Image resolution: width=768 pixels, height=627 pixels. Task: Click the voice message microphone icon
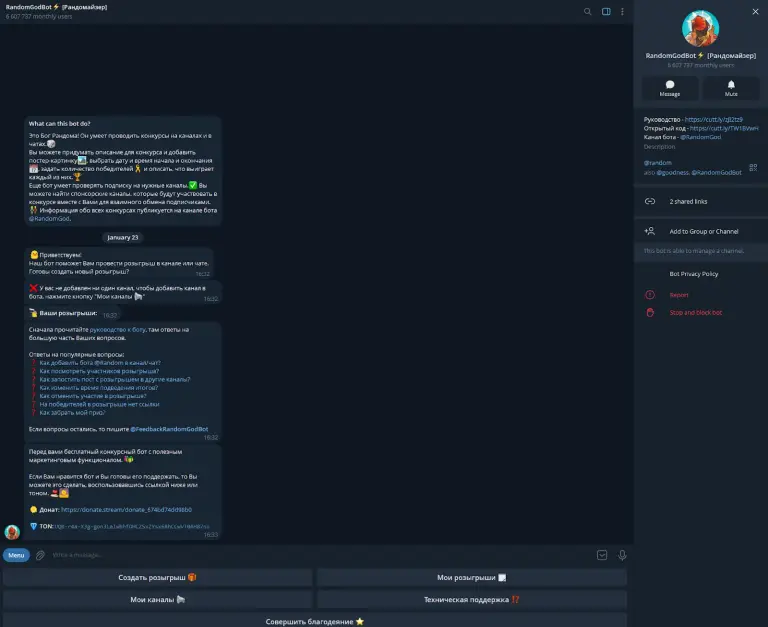coord(622,555)
